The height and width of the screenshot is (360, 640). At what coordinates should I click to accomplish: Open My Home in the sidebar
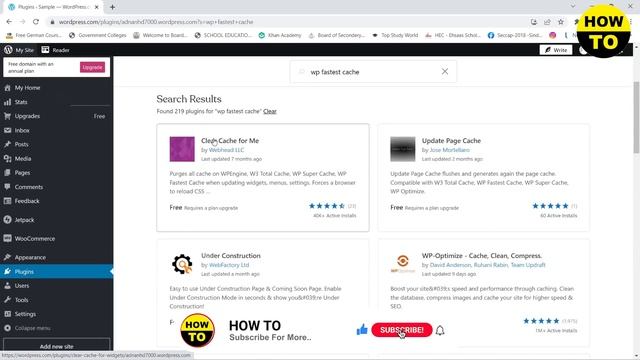pyautogui.click(x=27, y=88)
